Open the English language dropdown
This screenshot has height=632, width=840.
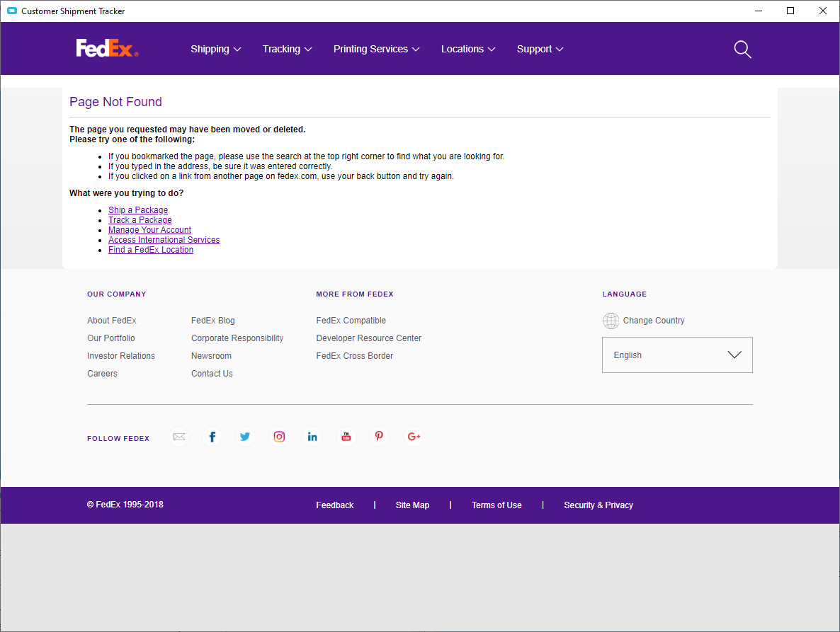coord(677,355)
